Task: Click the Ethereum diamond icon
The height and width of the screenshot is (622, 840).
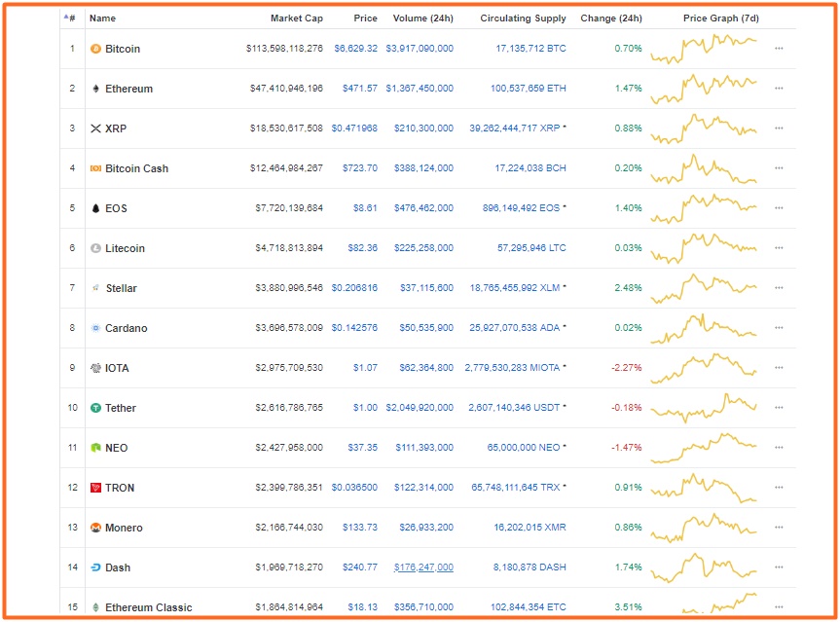Action: coord(95,89)
